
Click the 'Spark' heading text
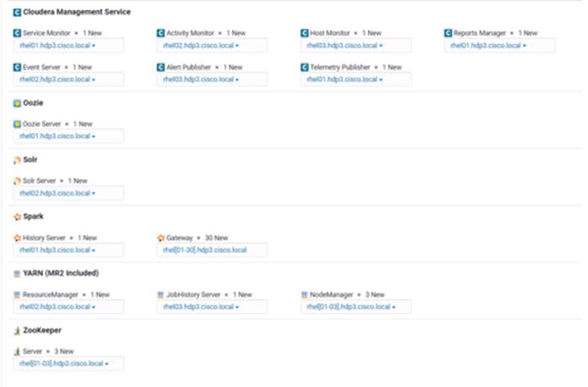[x=33, y=216]
